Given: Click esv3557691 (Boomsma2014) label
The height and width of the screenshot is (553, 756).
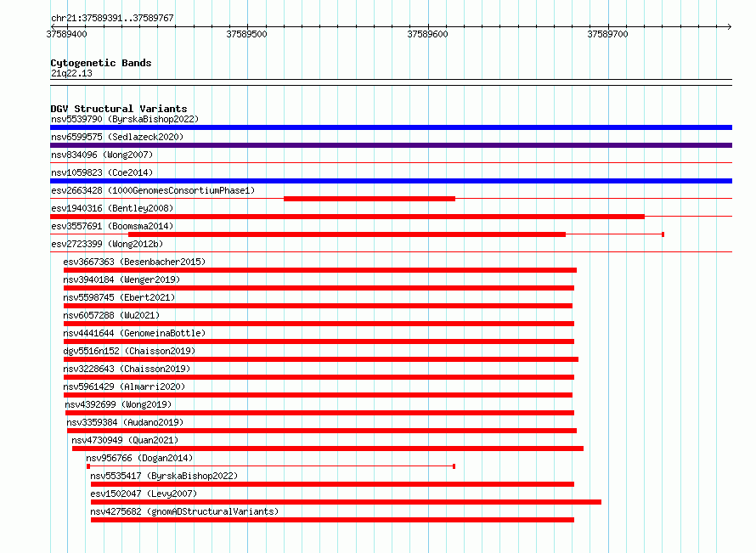Looking at the screenshot, I should [112, 226].
